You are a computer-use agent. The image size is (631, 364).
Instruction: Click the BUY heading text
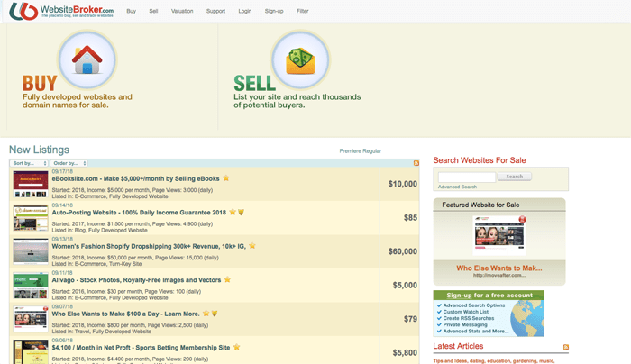pyautogui.click(x=40, y=84)
